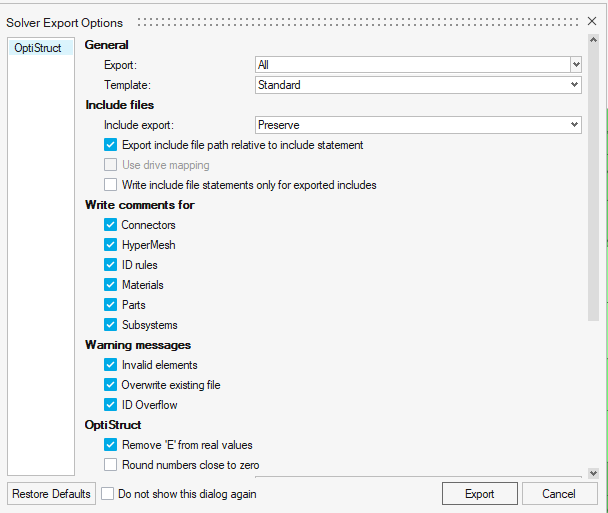Enable Round numbers close to zero
608x513 pixels.
(x=111, y=465)
